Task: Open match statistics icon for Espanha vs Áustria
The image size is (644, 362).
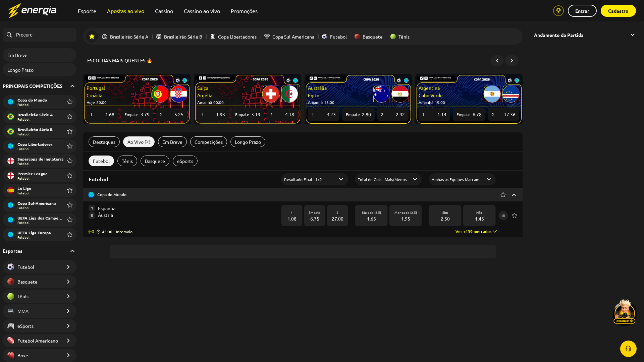Action: pyautogui.click(x=503, y=216)
